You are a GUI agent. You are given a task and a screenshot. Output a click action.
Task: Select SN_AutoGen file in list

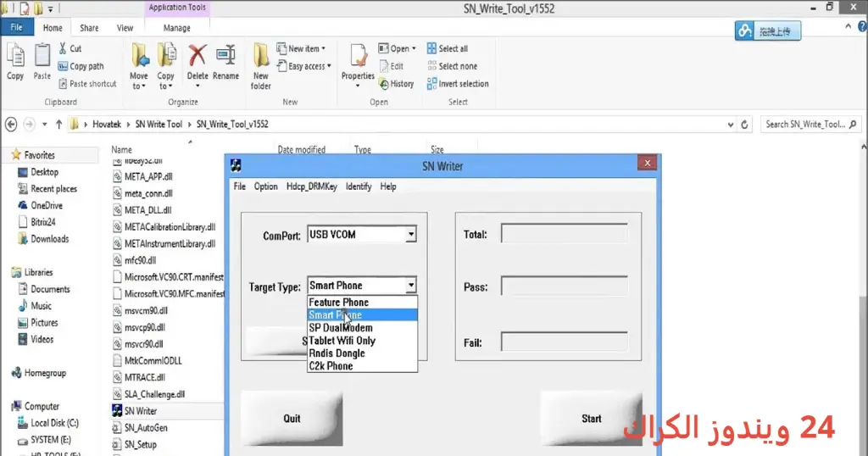pos(146,428)
